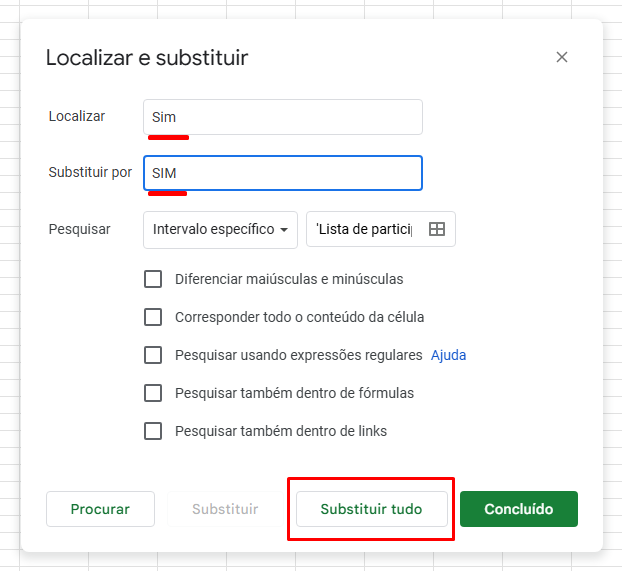Click the select data range grid icon
Image resolution: width=622 pixels, height=571 pixels.
pyautogui.click(x=436, y=229)
